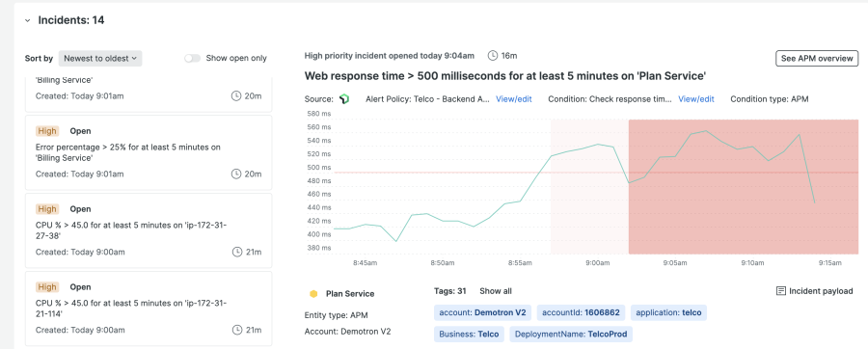Image resolution: width=868 pixels, height=349 pixels.
Task: Click Created: Today 9:00am on ip-172-31-27-38 card
Action: [80, 252]
